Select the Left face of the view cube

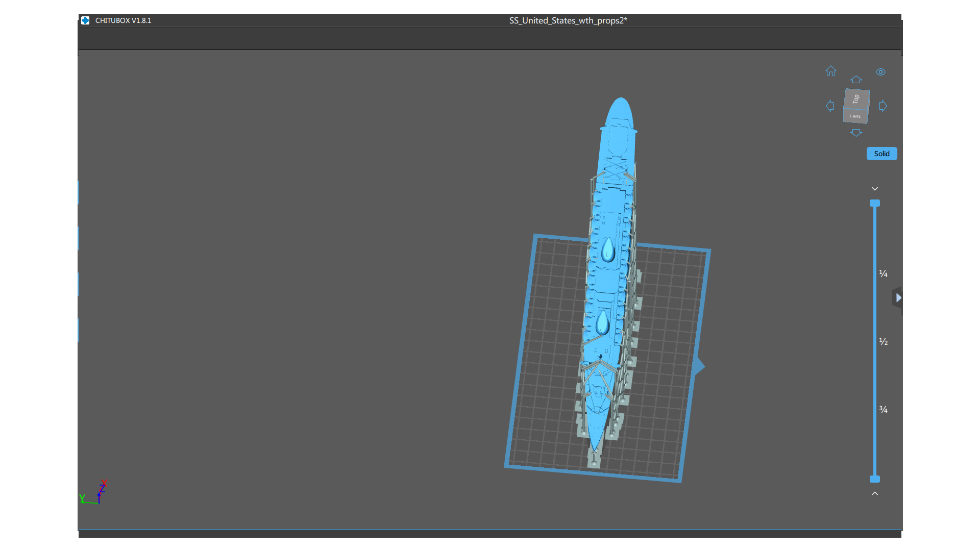click(854, 116)
